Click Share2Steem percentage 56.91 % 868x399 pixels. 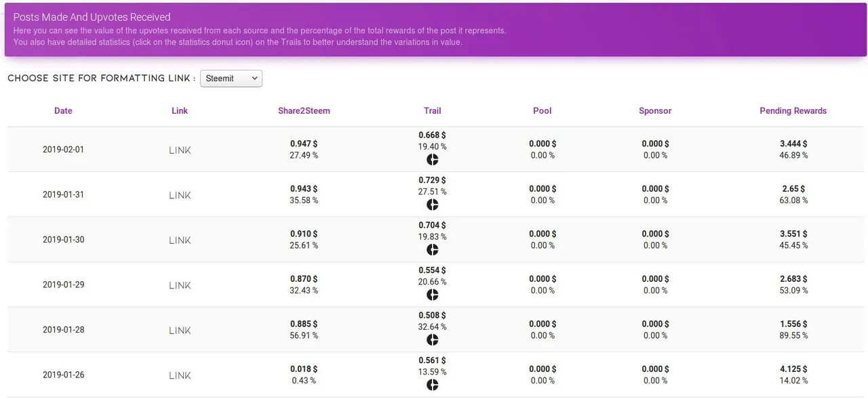[304, 335]
